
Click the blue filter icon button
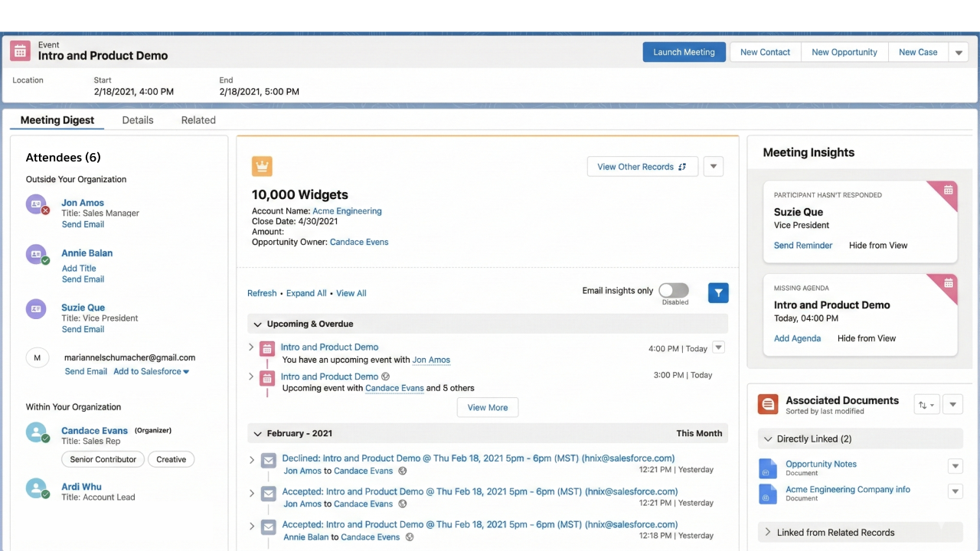coord(718,293)
